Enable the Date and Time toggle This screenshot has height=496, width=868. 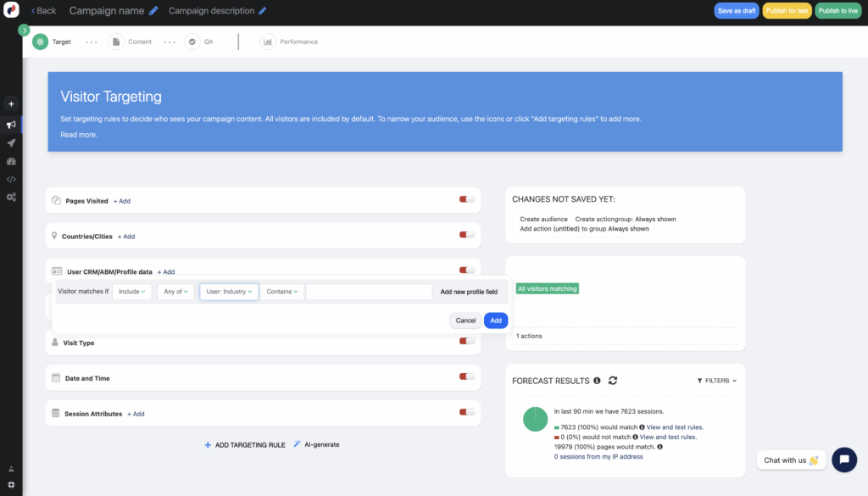[x=466, y=377]
